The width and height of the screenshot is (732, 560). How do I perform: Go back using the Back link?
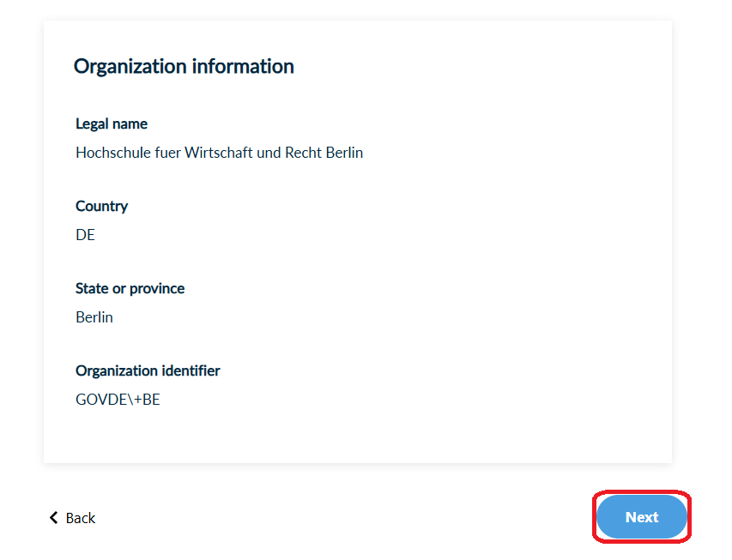pos(72,518)
